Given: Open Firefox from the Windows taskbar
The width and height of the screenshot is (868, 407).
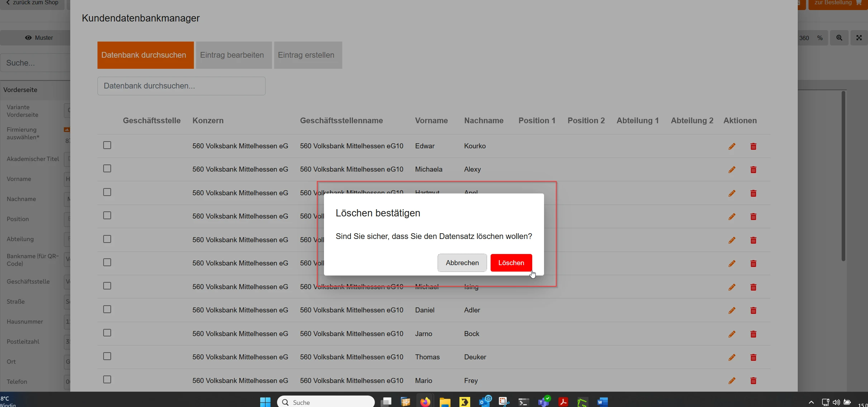Looking at the screenshot, I should click(425, 402).
